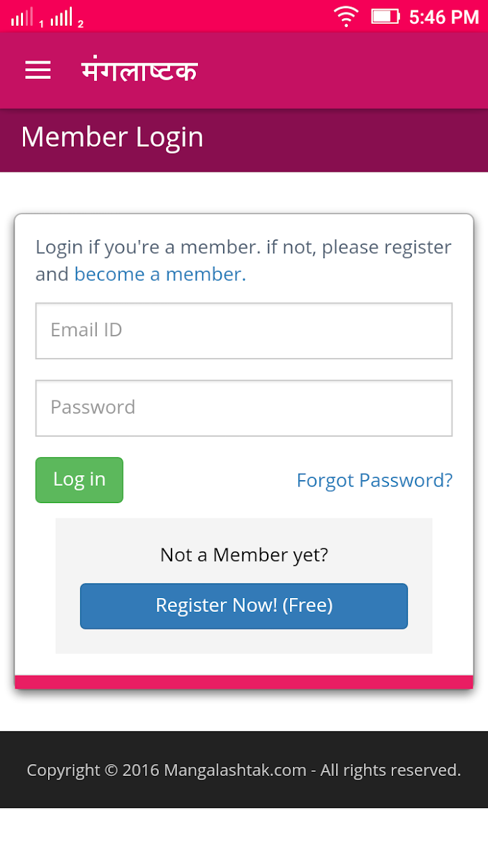The image size is (488, 868).
Task: Tap the मंगलाष्टक app title
Action: coord(139,70)
